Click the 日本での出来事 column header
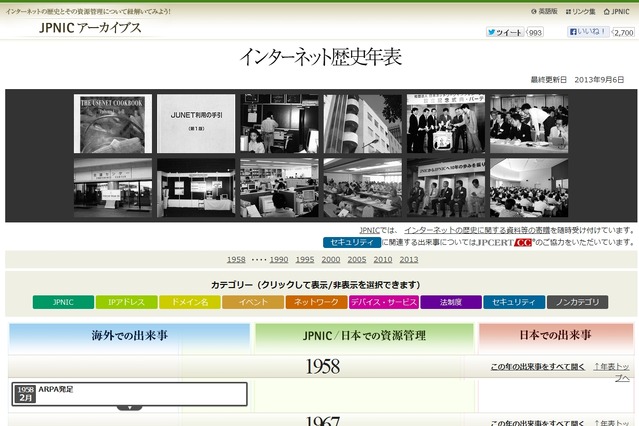Viewport: 639px width, 426px height. [555, 338]
